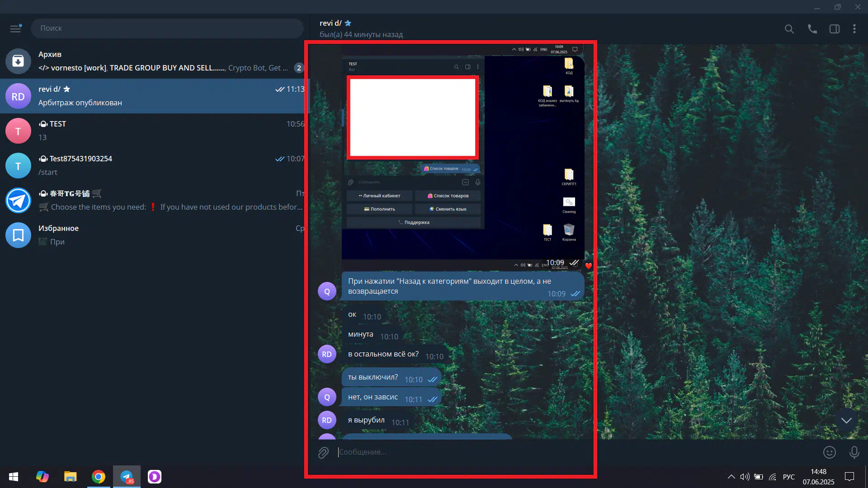Attach a file with the paperclip icon
Image resolution: width=868 pixels, height=488 pixels.
pyautogui.click(x=323, y=452)
